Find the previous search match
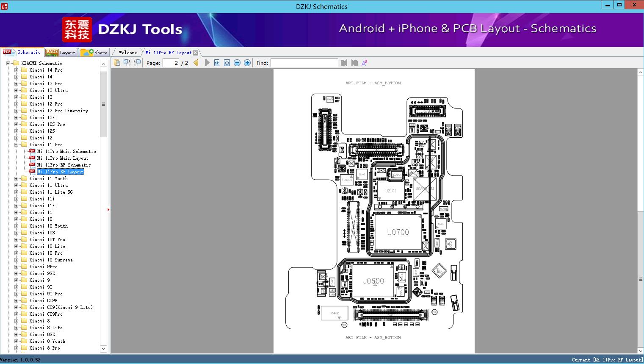 pyautogui.click(x=344, y=63)
